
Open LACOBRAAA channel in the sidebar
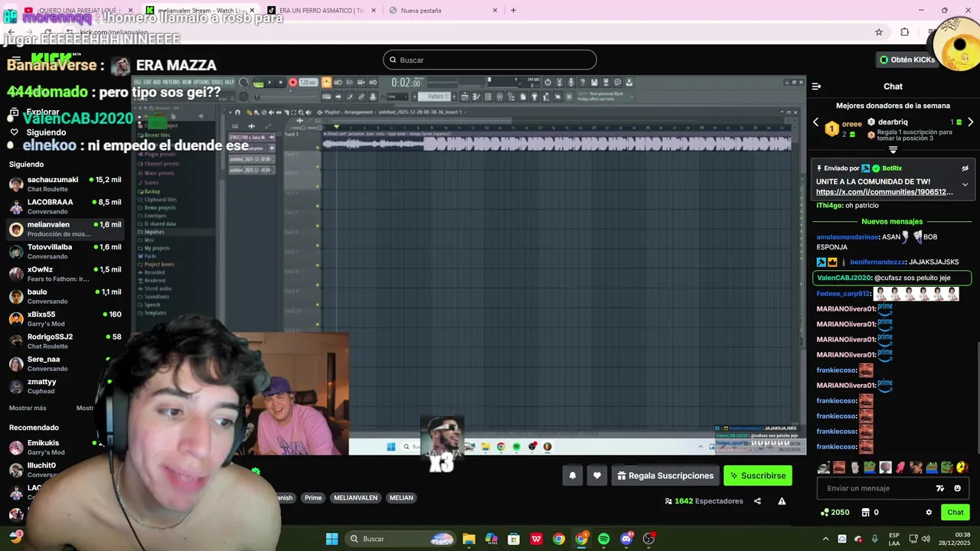click(x=65, y=207)
